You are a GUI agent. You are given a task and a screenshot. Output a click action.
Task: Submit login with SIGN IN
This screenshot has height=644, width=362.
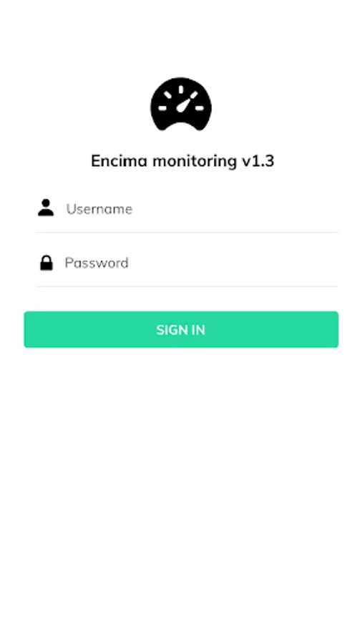click(x=181, y=329)
